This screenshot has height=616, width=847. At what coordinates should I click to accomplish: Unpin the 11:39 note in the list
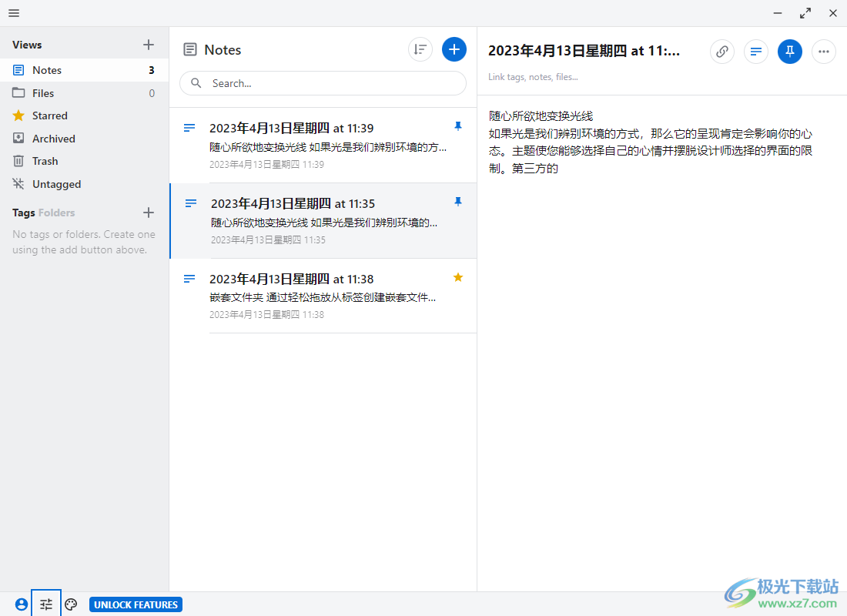point(458,126)
